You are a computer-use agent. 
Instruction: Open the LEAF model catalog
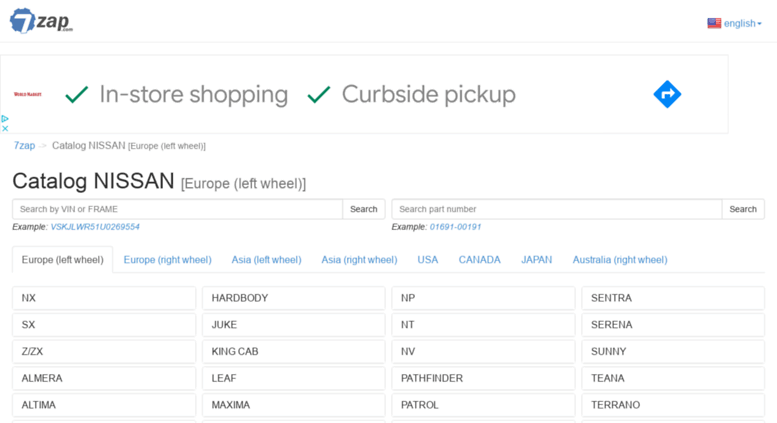[x=294, y=378]
